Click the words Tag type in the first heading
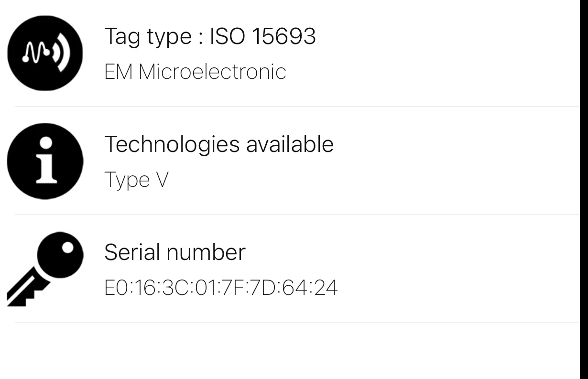The height and width of the screenshot is (379, 588). (147, 36)
